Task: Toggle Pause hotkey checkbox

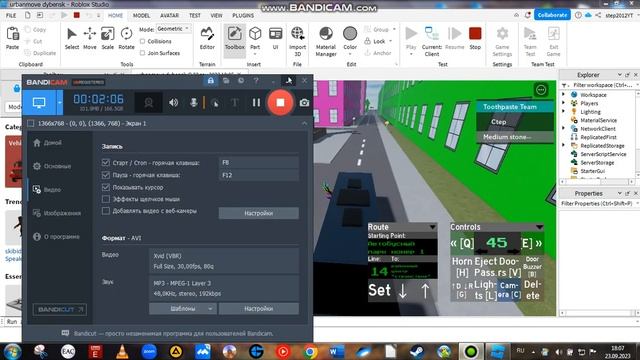Action: coord(106,175)
